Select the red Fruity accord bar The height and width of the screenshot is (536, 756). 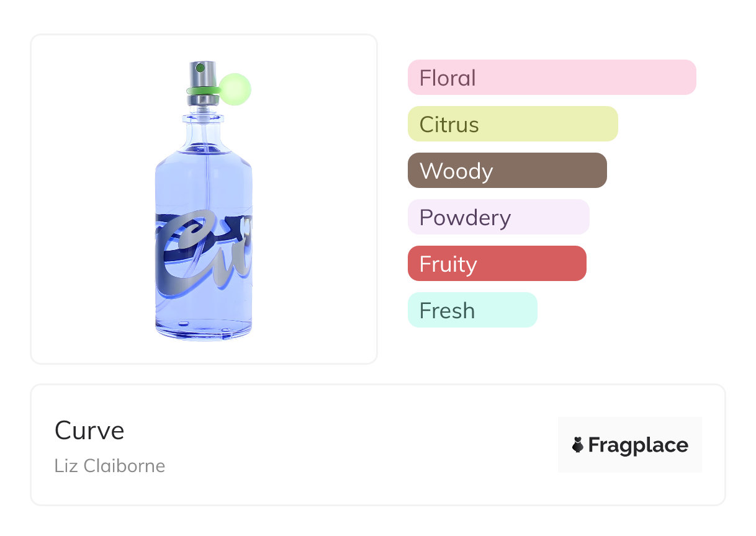coord(497,264)
